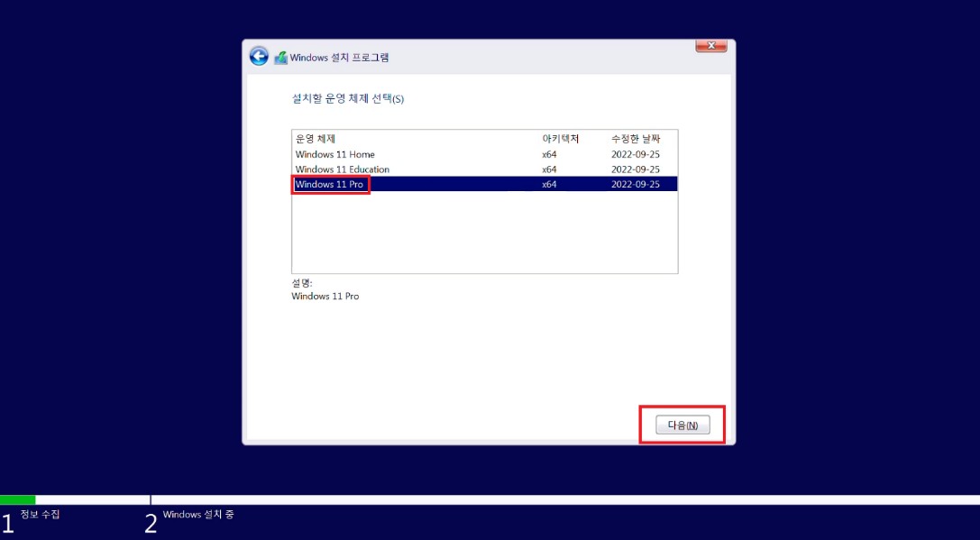Click 2022-09-25 in Windows 11 Home row

pyautogui.click(x=636, y=154)
